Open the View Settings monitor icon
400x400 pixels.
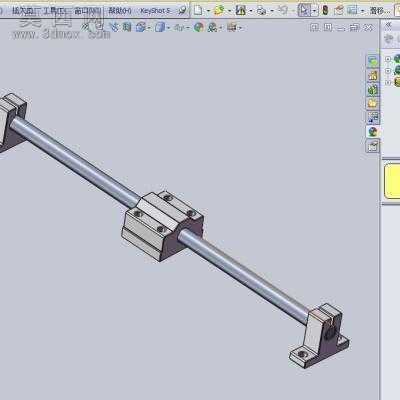coord(232,27)
